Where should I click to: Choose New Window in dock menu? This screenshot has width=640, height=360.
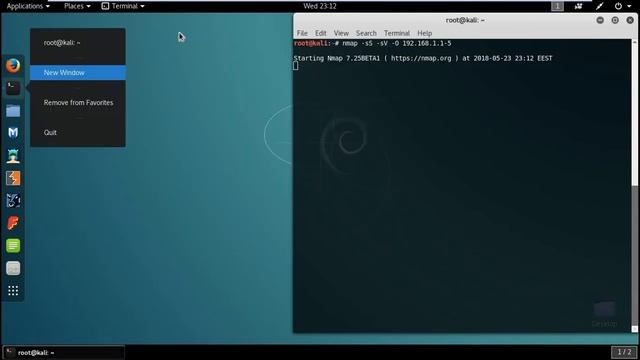[x=78, y=73]
